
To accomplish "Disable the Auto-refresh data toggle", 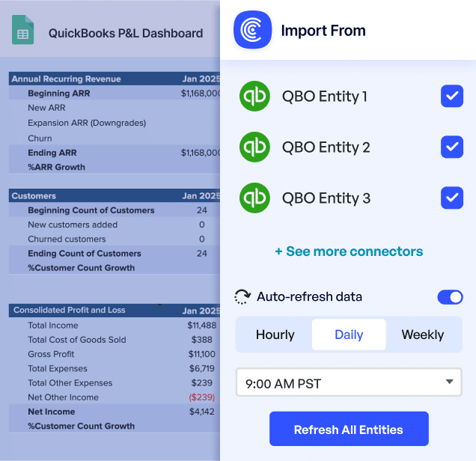I will point(450,297).
